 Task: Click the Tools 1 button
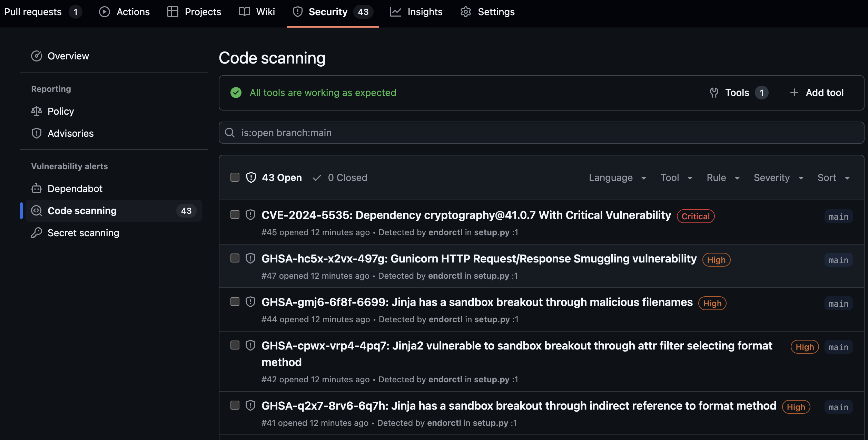[739, 93]
